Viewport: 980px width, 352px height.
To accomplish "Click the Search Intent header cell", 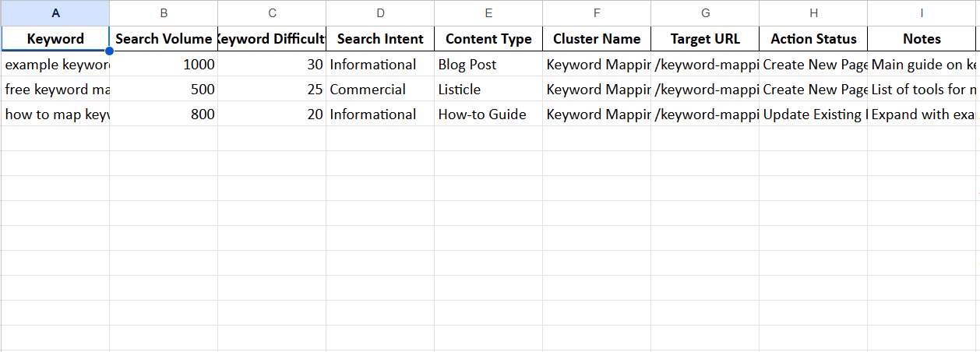I will (380, 39).
